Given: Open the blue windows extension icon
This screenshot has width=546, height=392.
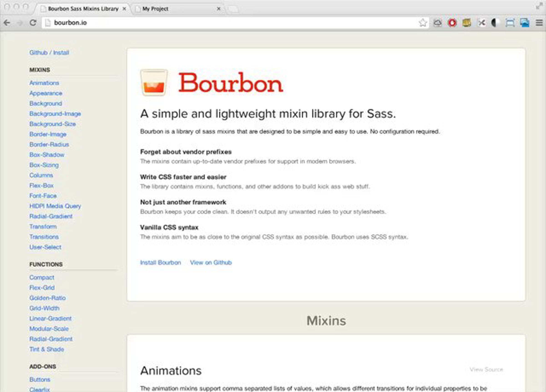Looking at the screenshot, I should point(525,23).
